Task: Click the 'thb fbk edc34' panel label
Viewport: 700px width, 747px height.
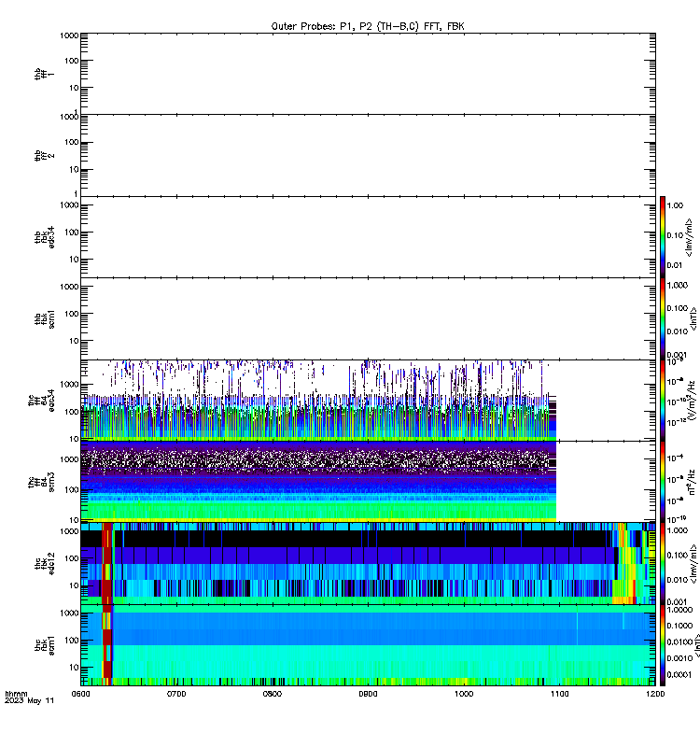Action: (44, 237)
